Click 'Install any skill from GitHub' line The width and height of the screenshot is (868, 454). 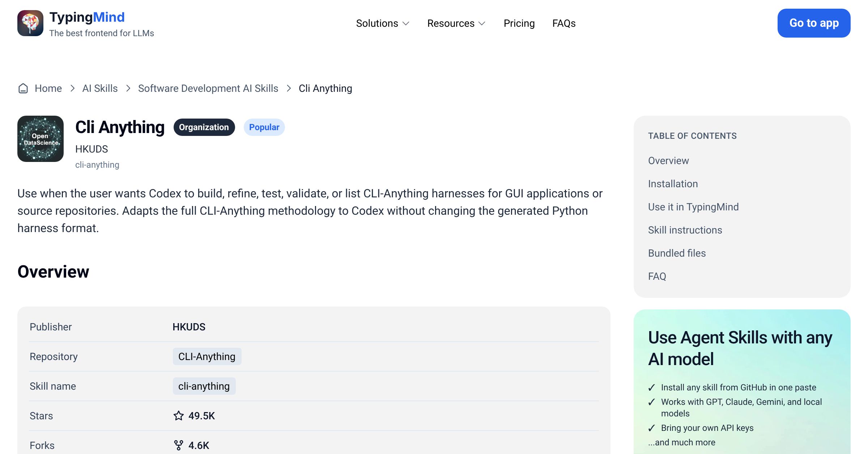[x=739, y=387]
